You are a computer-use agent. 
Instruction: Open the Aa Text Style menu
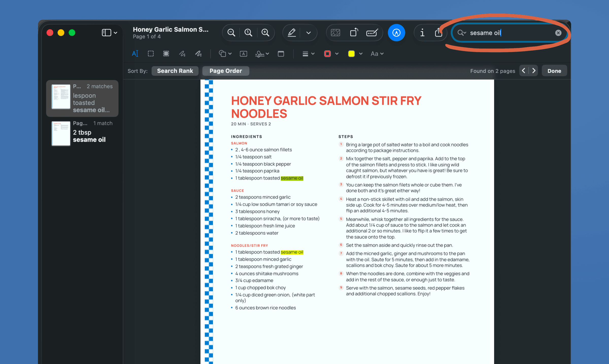coord(377,53)
